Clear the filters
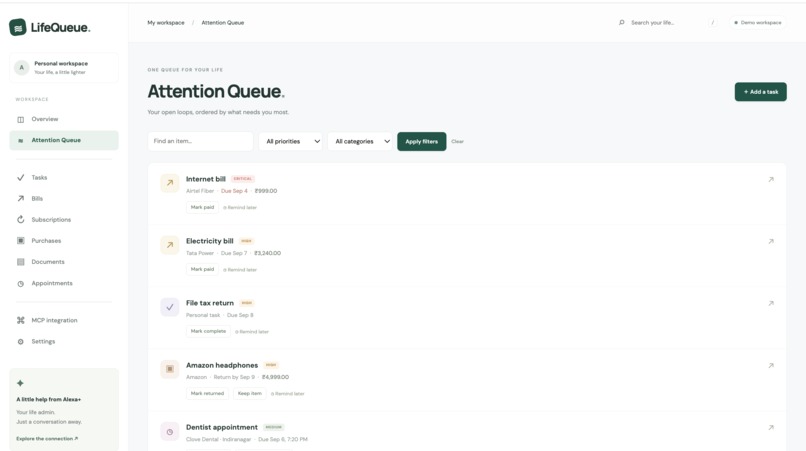806x451 pixels. click(457, 141)
